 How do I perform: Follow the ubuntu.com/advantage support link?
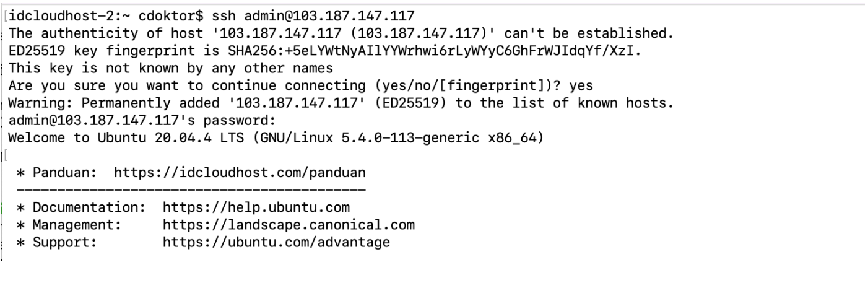click(x=276, y=242)
